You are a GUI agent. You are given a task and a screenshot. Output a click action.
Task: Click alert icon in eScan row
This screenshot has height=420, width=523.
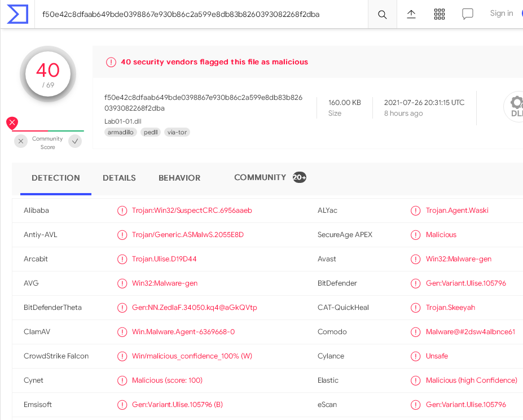click(416, 405)
